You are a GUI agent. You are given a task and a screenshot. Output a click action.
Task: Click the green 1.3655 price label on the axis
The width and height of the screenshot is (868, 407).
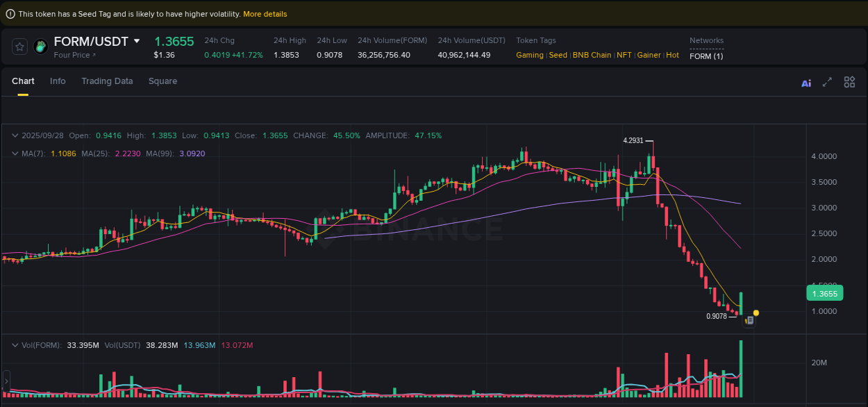coord(824,293)
